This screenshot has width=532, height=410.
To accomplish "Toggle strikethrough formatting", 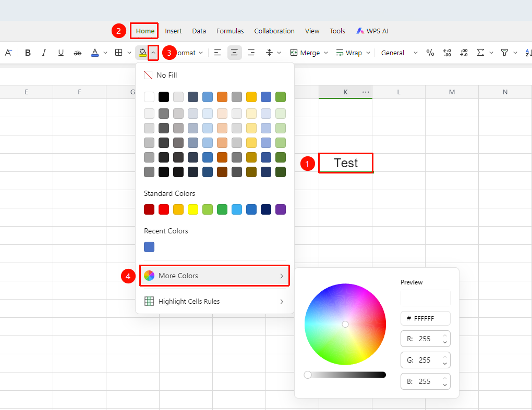I will [x=78, y=53].
